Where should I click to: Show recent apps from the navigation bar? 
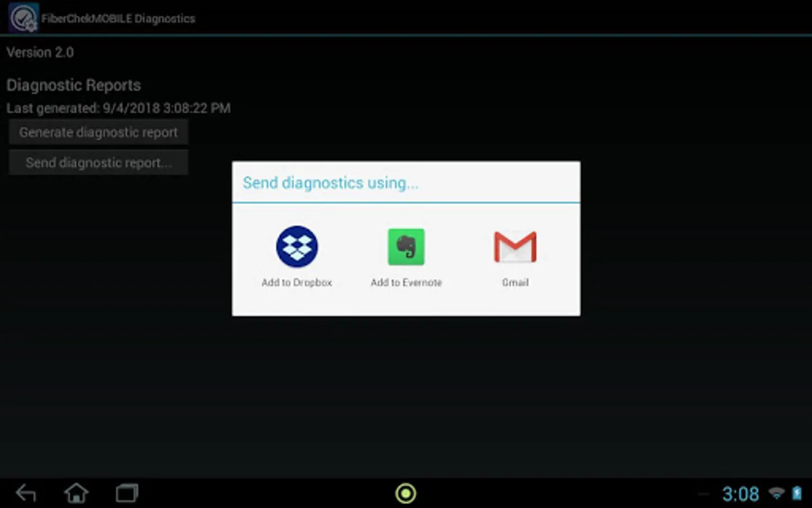click(x=127, y=493)
